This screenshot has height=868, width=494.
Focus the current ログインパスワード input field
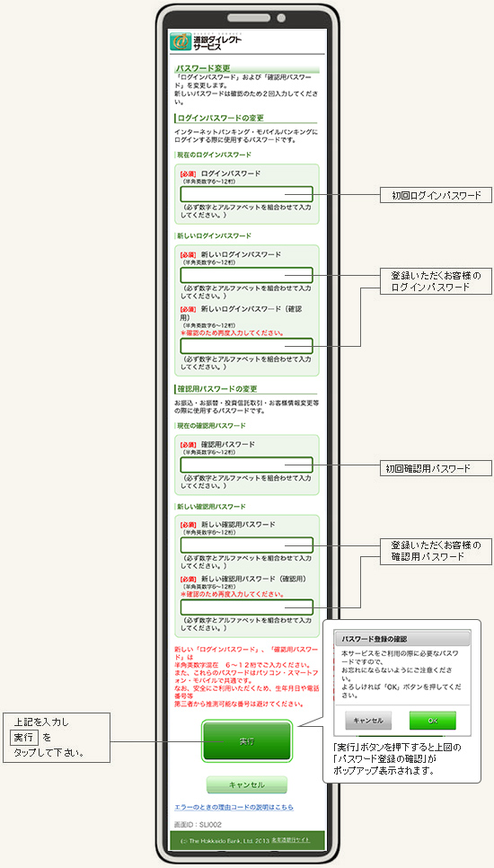[x=246, y=194]
